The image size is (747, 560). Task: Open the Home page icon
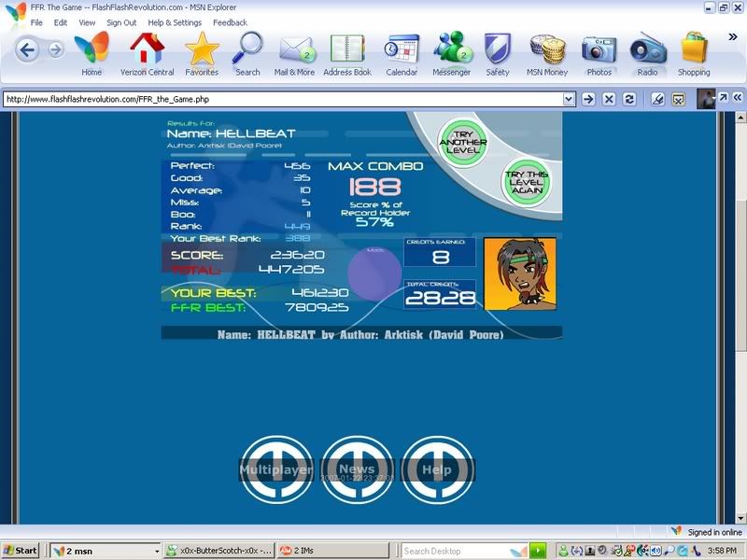(x=92, y=50)
